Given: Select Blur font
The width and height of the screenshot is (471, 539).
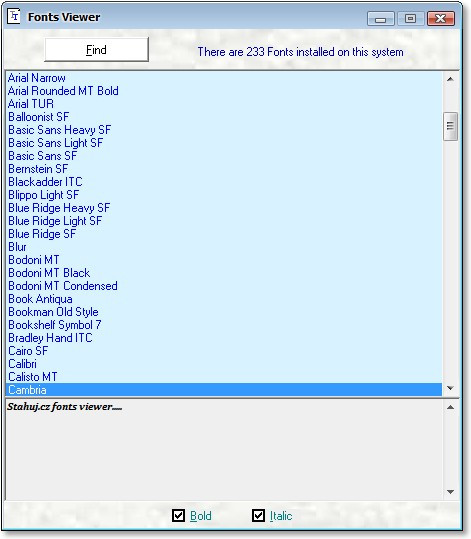Looking at the screenshot, I should tap(224, 247).
